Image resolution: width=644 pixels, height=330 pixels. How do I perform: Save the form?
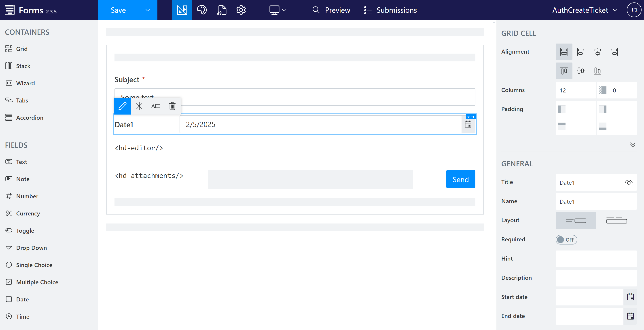[x=118, y=10]
